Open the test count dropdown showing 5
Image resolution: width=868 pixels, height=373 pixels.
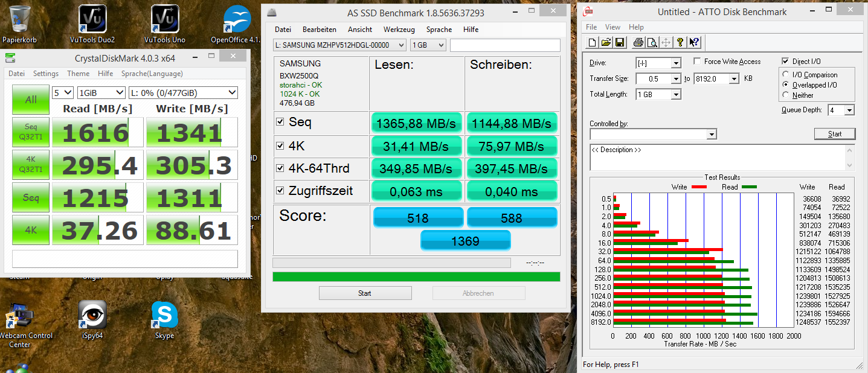[62, 93]
